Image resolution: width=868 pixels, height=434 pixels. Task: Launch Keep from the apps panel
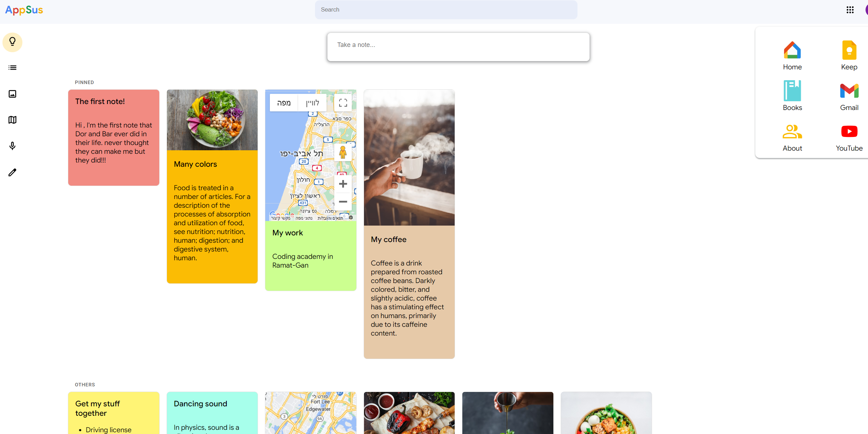[849, 55]
